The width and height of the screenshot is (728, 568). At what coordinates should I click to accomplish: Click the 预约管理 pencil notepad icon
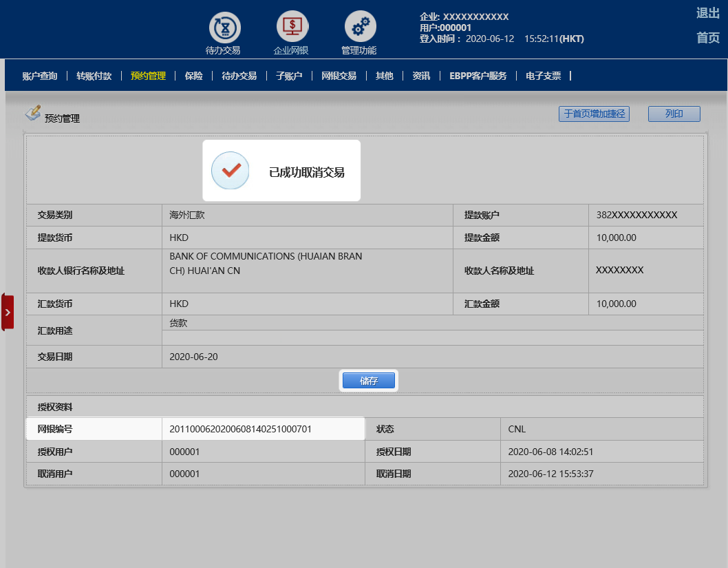point(33,113)
